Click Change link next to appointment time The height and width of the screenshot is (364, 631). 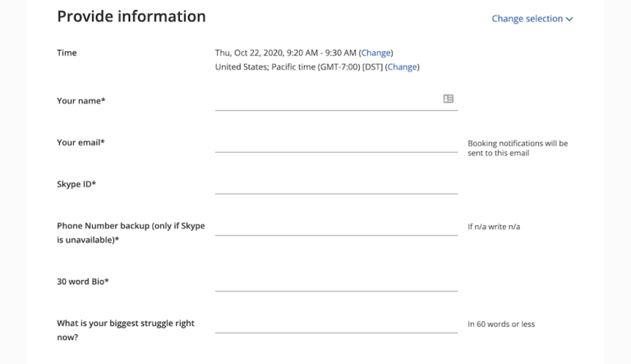(x=375, y=53)
